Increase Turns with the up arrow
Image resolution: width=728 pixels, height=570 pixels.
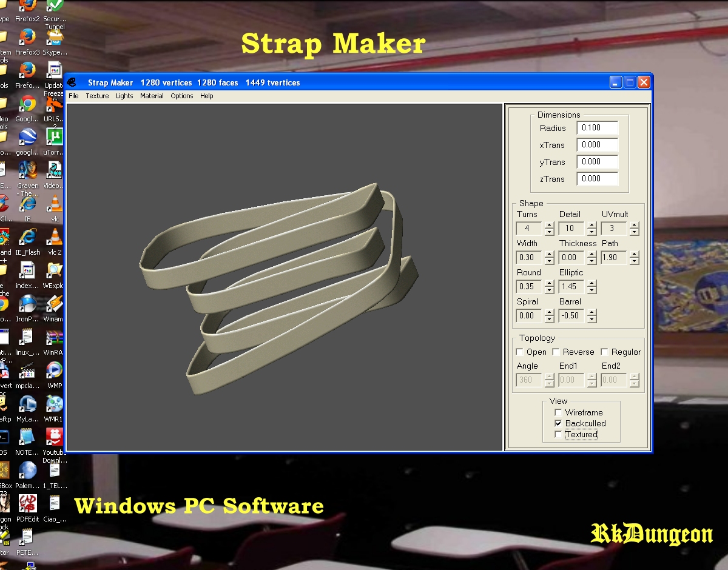coord(550,225)
